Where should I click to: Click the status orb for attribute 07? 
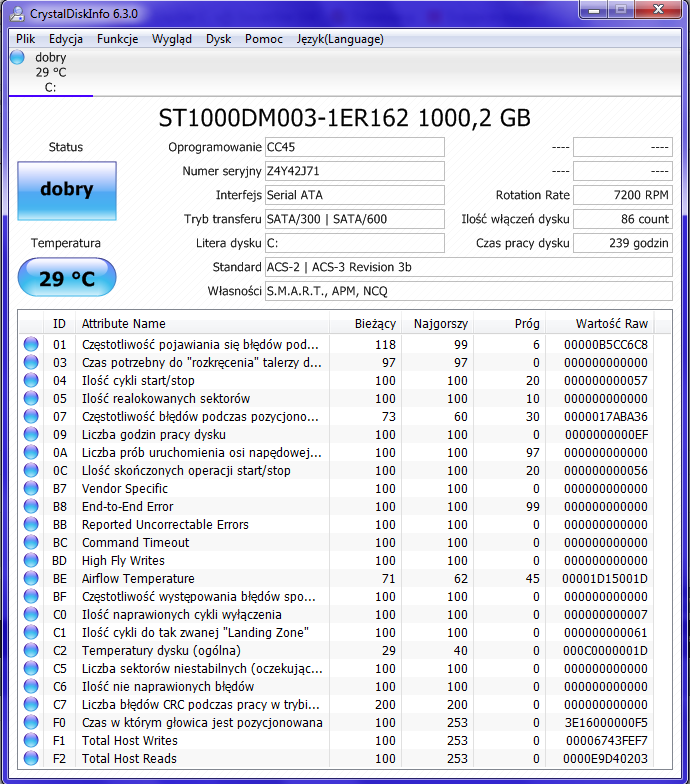click(x=31, y=416)
